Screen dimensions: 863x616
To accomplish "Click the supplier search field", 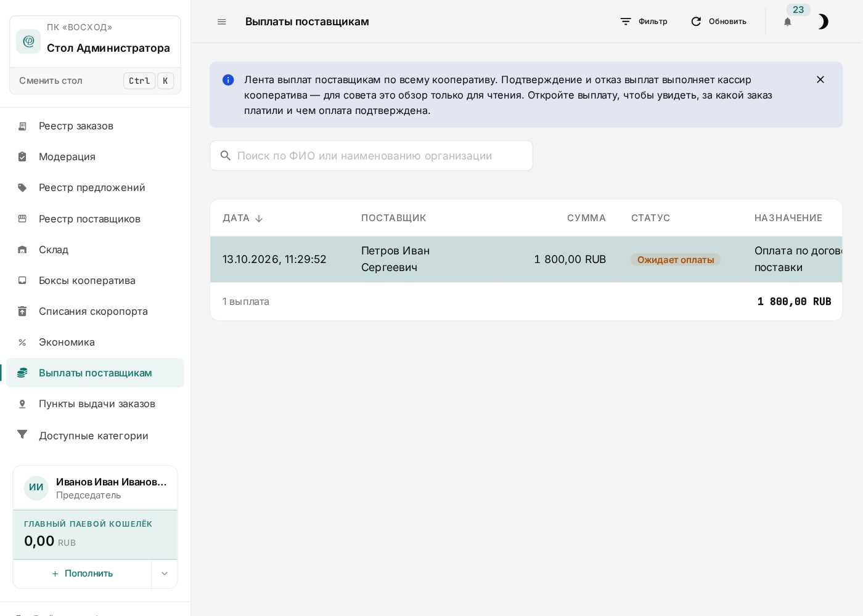I will tap(371, 156).
